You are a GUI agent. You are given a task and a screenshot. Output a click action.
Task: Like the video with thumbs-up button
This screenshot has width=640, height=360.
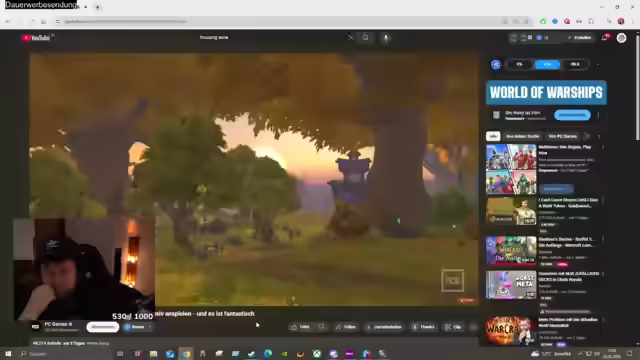pos(300,327)
